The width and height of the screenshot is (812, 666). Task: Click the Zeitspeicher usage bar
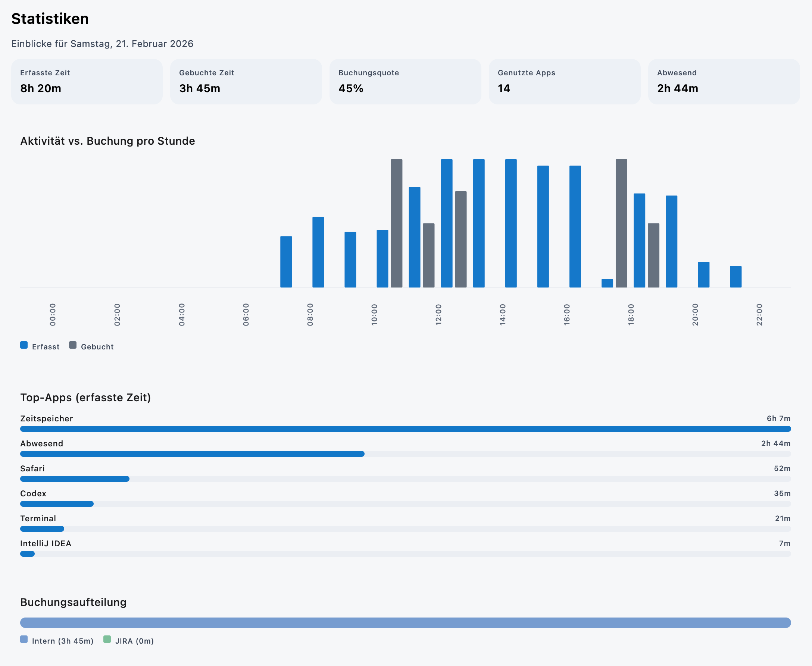tap(405, 428)
